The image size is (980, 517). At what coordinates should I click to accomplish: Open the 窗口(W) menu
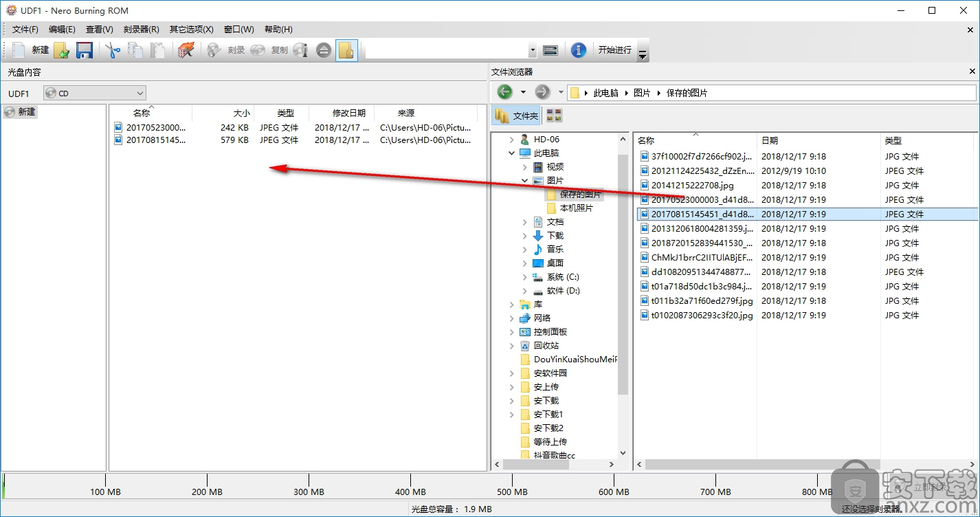click(x=239, y=29)
